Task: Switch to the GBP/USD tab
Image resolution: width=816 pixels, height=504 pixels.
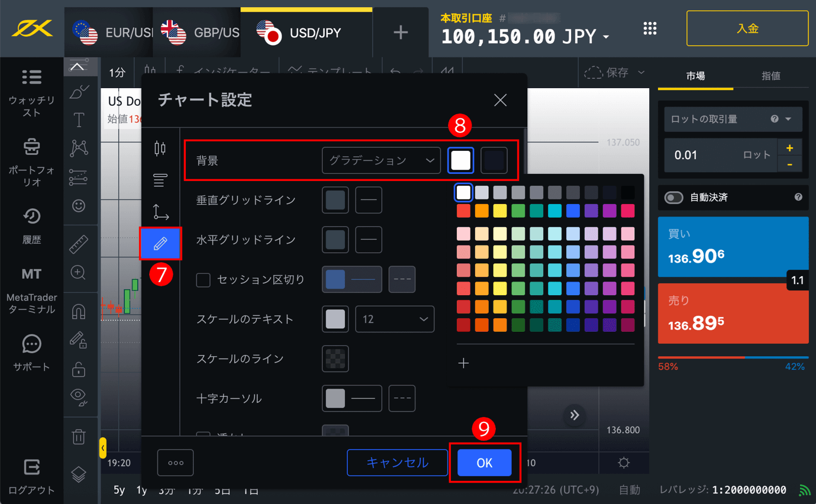Action: 196,33
